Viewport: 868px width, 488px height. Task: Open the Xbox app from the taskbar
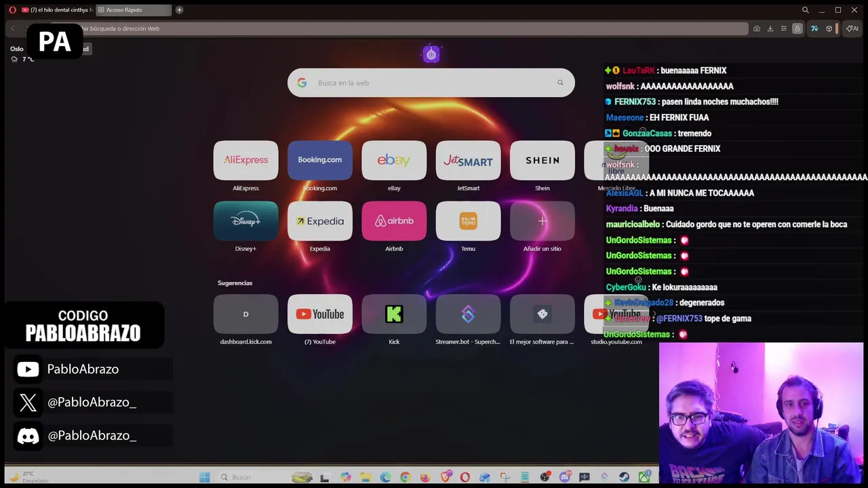644,477
